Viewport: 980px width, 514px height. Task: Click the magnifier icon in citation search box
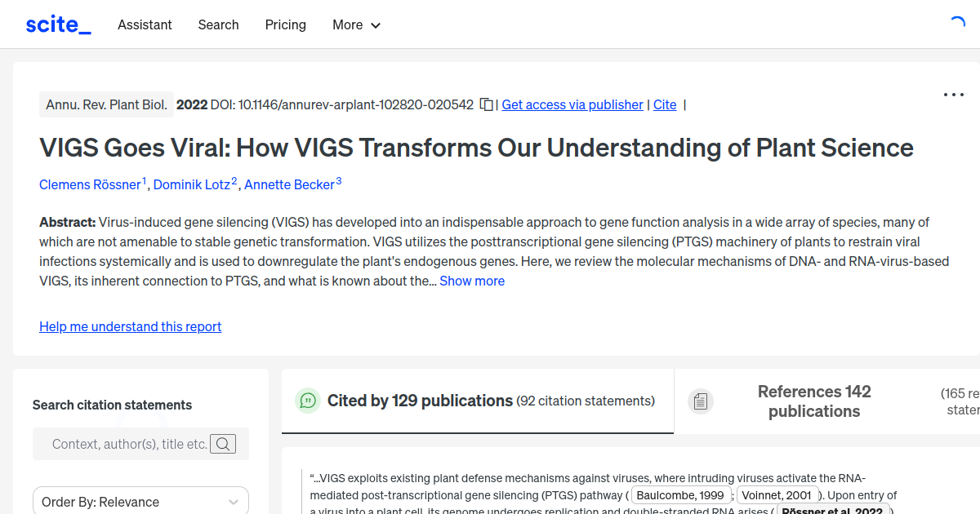[223, 444]
